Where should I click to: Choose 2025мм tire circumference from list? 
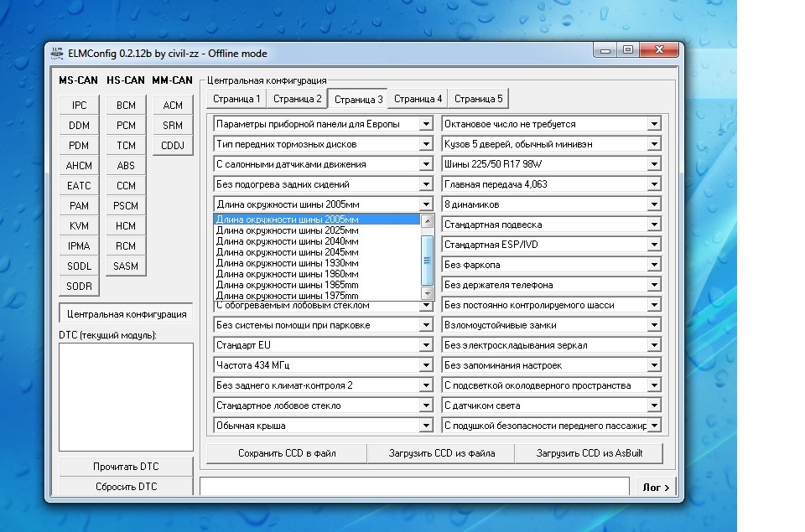point(287,230)
